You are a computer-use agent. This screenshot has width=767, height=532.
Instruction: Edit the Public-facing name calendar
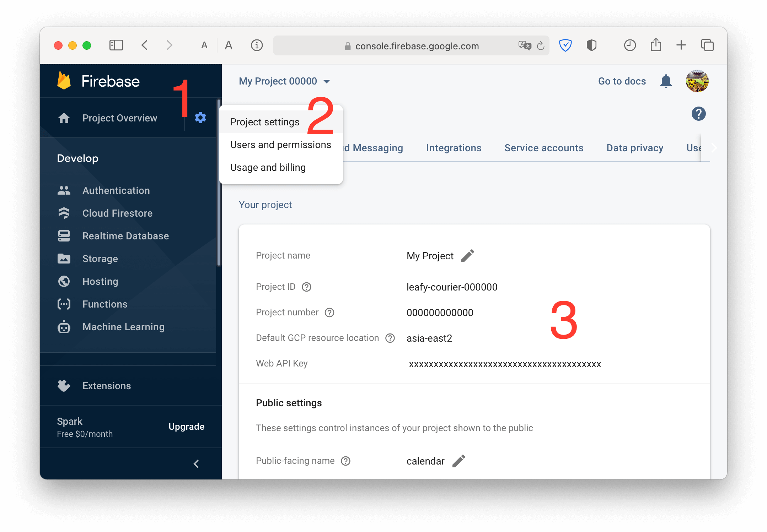459,461
